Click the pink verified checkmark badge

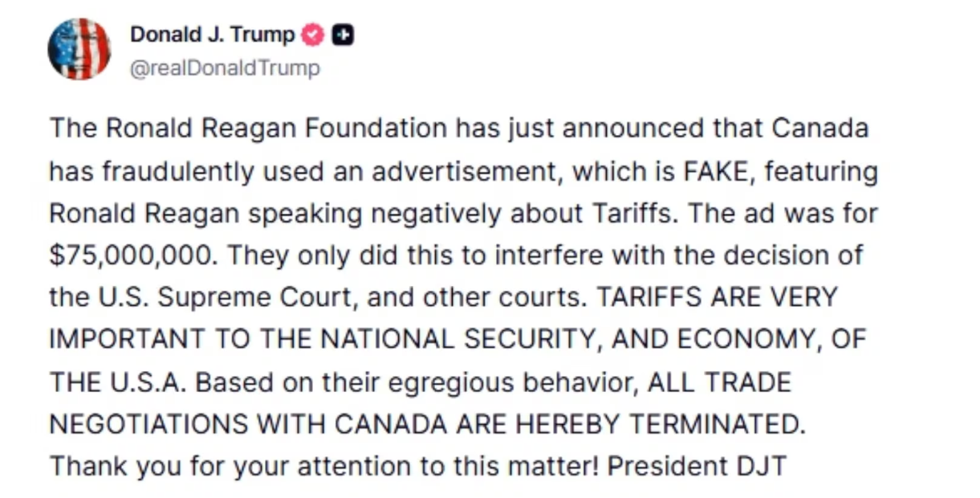[312, 35]
